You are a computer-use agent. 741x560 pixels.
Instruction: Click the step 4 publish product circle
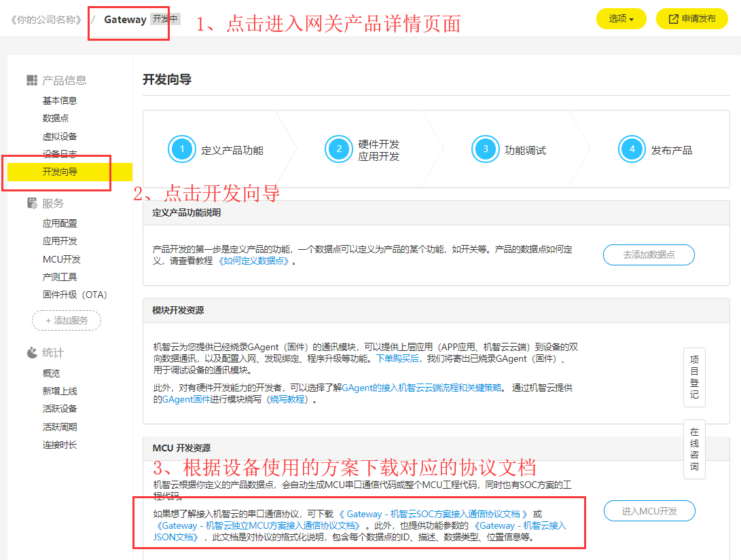point(632,150)
